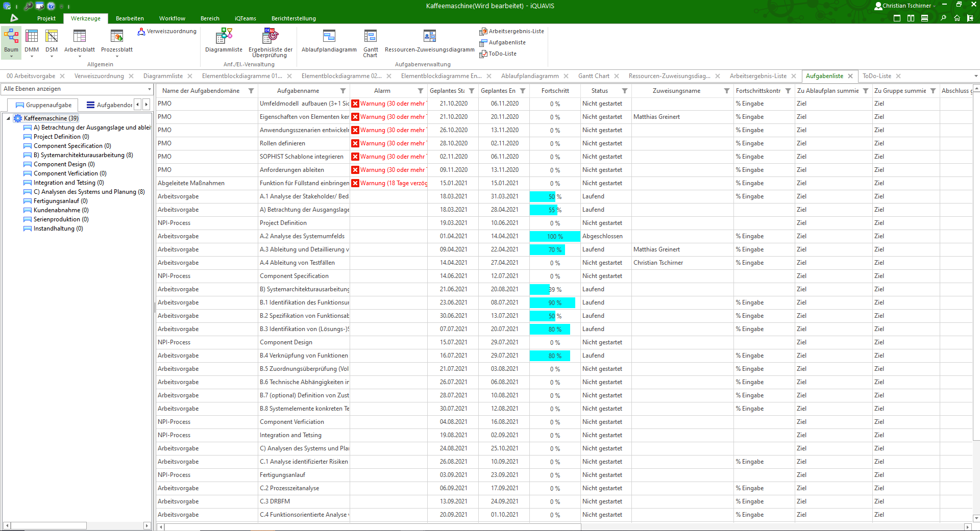Click the 90 % progress bar for B.1

click(x=552, y=302)
